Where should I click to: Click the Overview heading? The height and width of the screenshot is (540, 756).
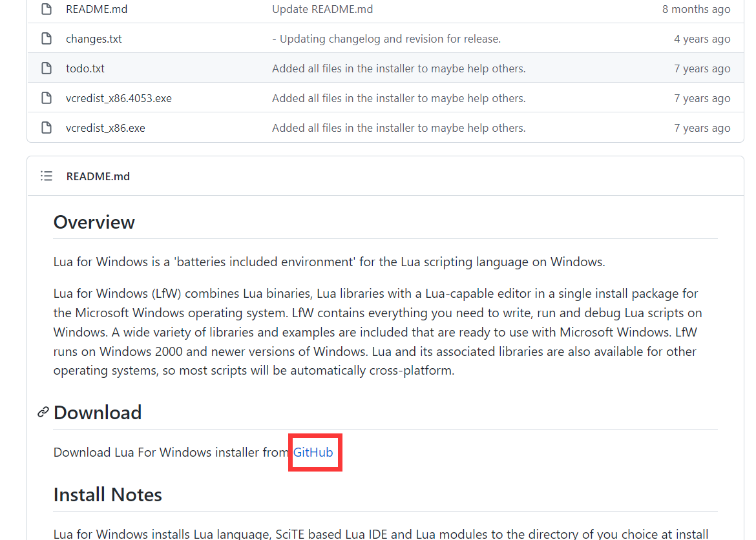[94, 222]
